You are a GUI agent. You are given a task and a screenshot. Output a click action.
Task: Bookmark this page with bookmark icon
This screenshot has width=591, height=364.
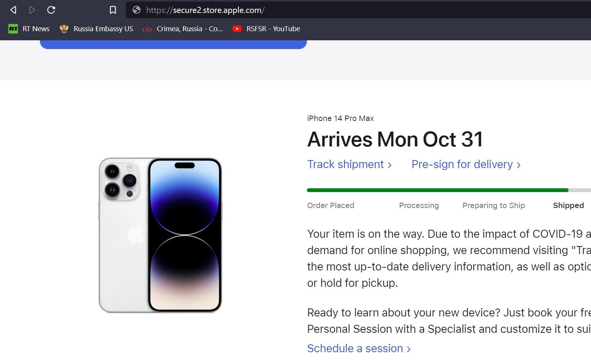[x=113, y=10]
